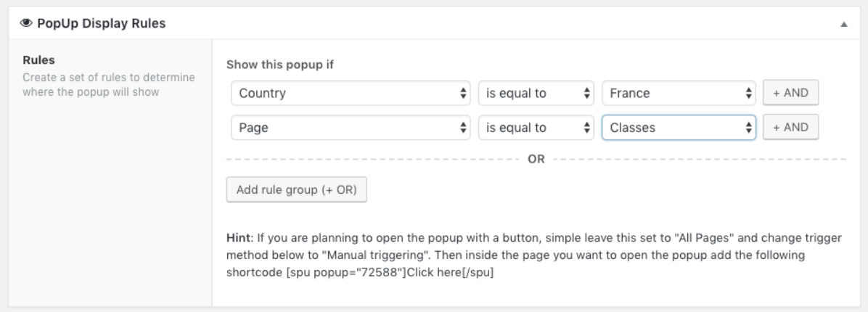Click + AND button next to France
Screen dimensions: 868x312
[790, 93]
